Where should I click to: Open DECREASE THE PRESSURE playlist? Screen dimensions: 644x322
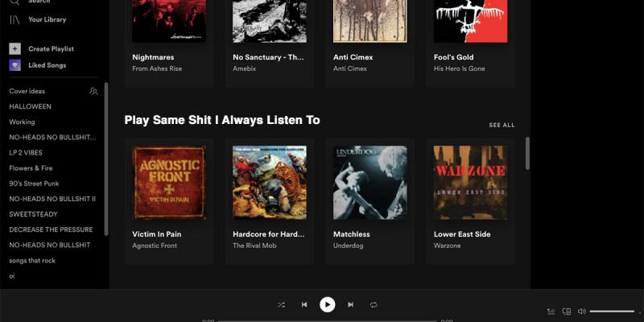pyautogui.click(x=51, y=229)
